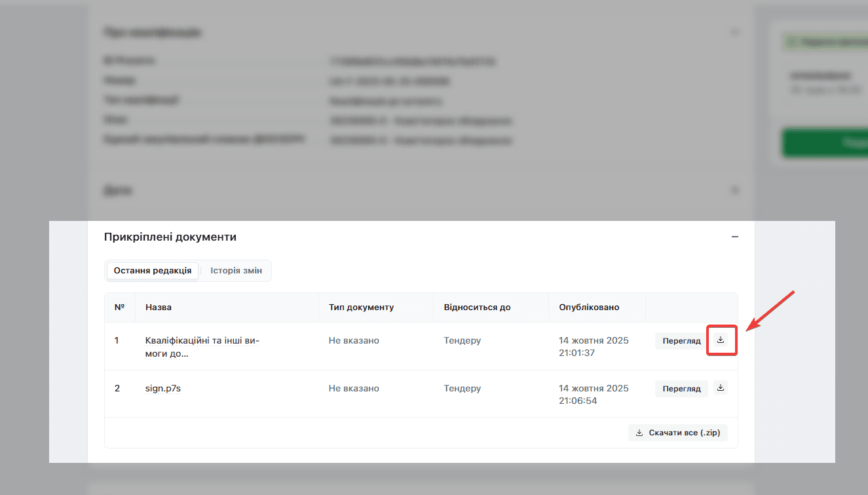Select 'Тендеру' in the sign.p7s row
Image resolution: width=868 pixels, height=495 pixels.
tap(462, 388)
